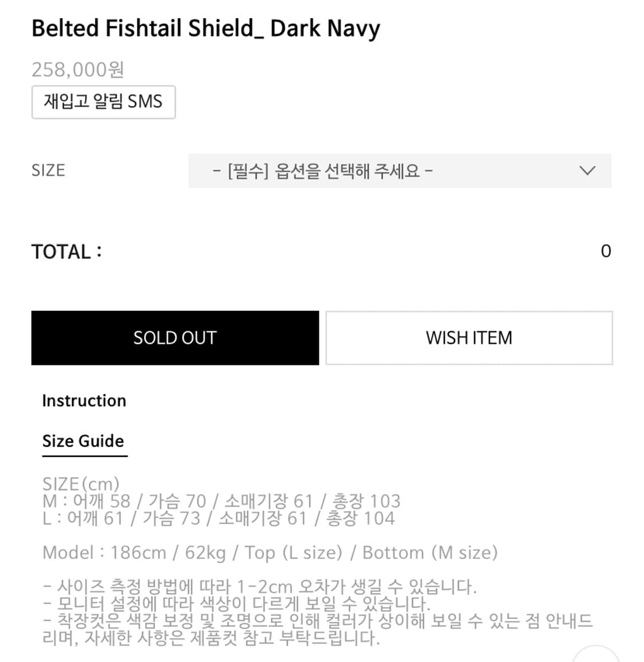Screen dimensions: 644x662
Task: Select the Size Guide tab
Action: [84, 441]
